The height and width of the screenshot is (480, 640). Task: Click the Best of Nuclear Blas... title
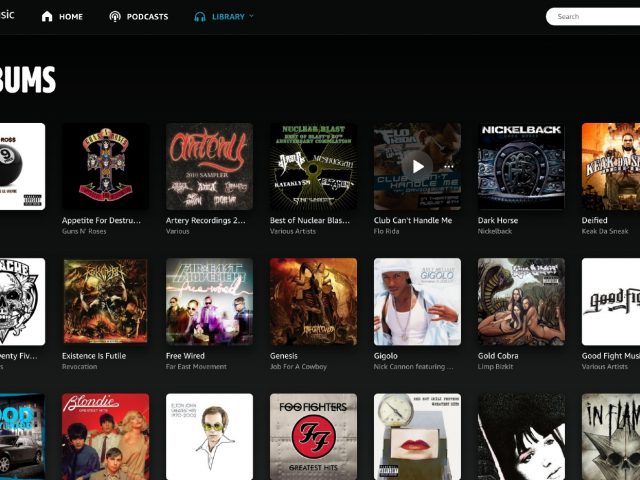click(x=310, y=220)
